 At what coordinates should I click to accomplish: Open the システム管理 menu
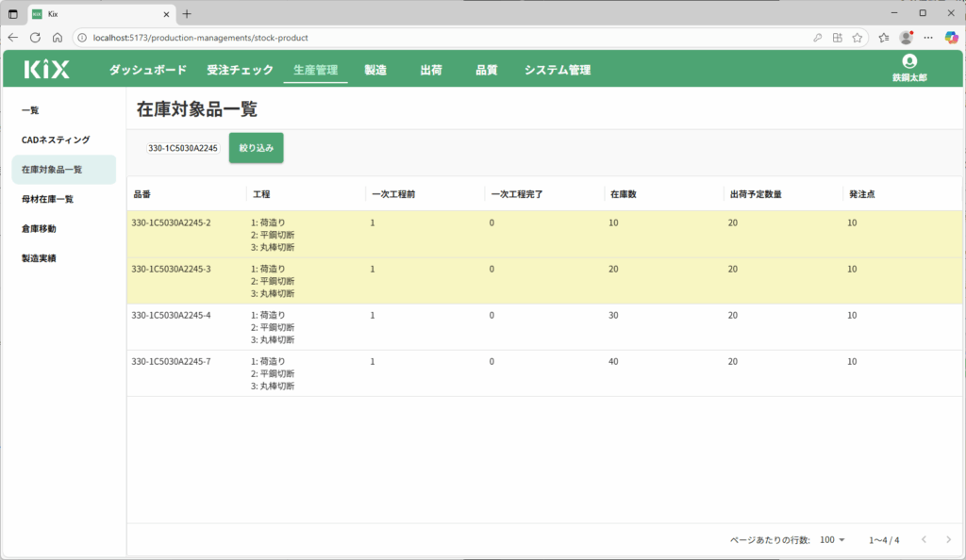click(558, 70)
